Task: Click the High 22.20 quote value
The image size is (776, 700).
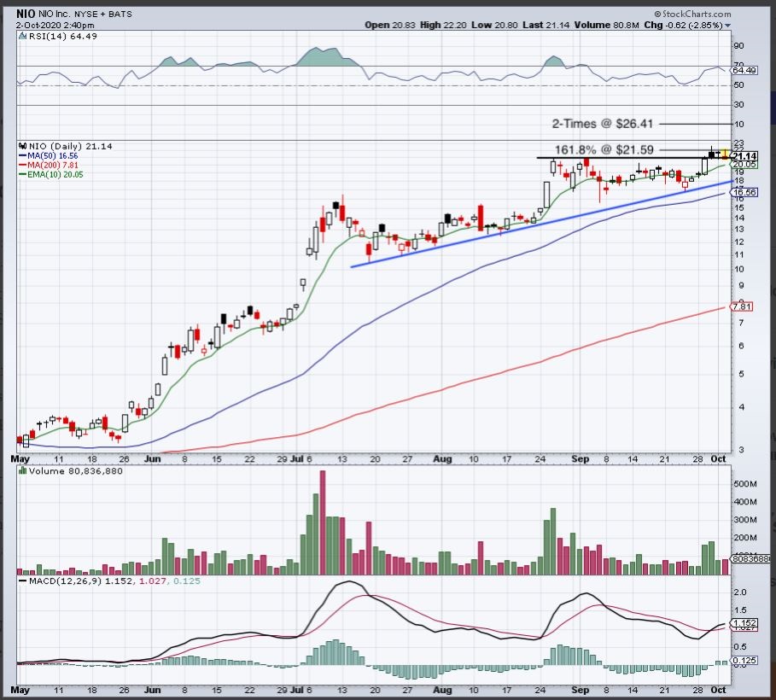Action: (x=443, y=26)
